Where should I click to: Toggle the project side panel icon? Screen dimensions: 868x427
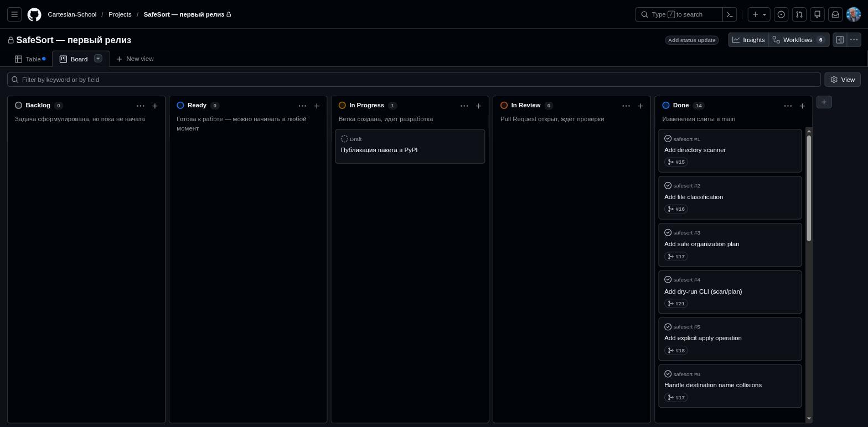pos(840,40)
